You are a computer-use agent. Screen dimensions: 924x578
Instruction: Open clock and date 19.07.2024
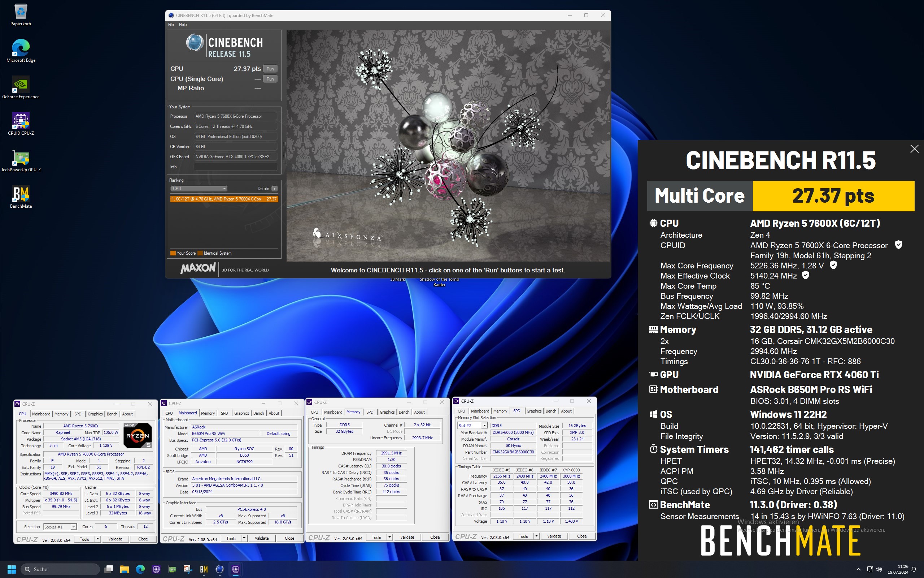point(898,569)
